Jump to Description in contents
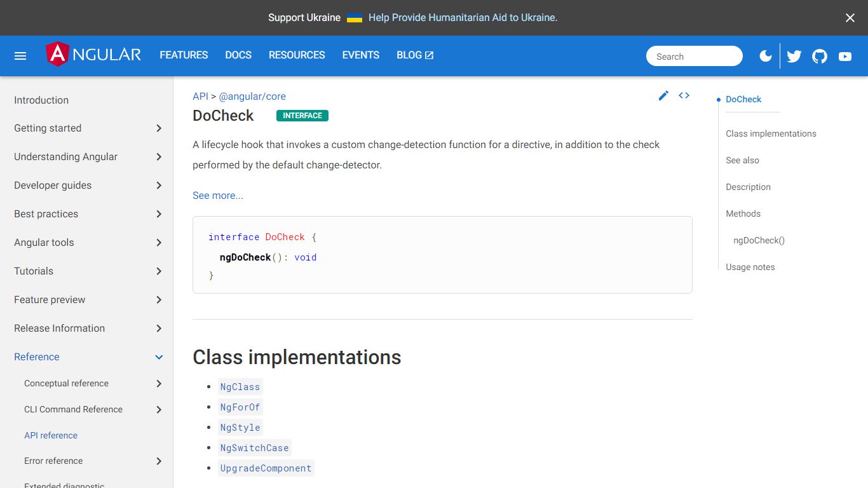Image resolution: width=868 pixels, height=488 pixels. coord(748,187)
